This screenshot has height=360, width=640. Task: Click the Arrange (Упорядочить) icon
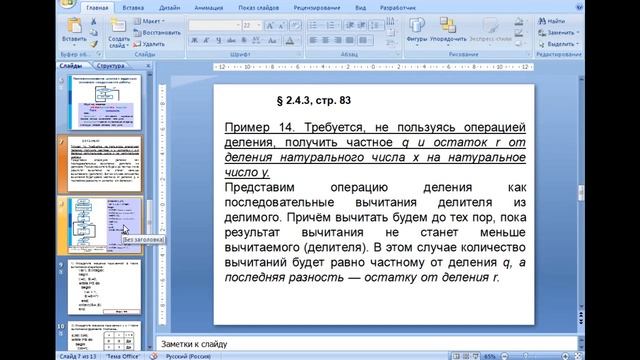click(x=448, y=25)
